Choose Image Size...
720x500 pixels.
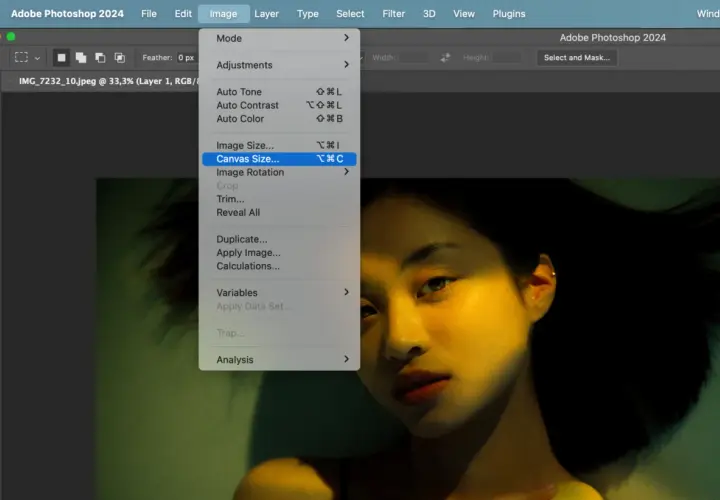click(279, 146)
